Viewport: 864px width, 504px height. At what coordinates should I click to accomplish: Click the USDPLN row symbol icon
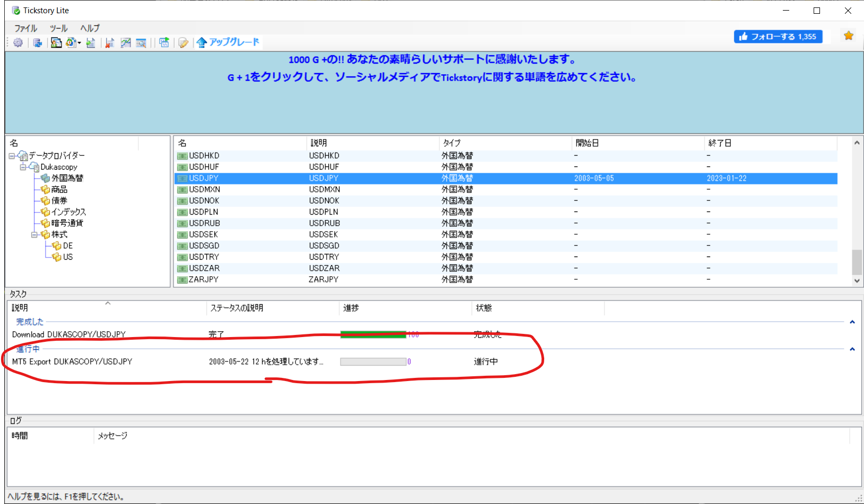182,212
